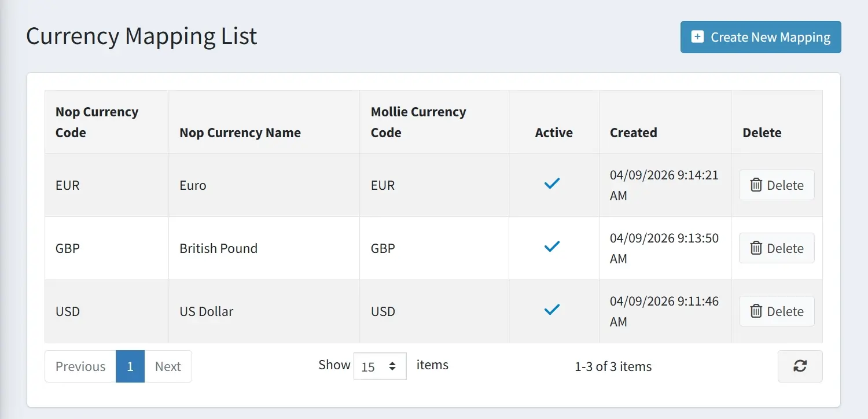Click the Currency Mapping List heading
The height and width of the screenshot is (419, 868).
[142, 36]
